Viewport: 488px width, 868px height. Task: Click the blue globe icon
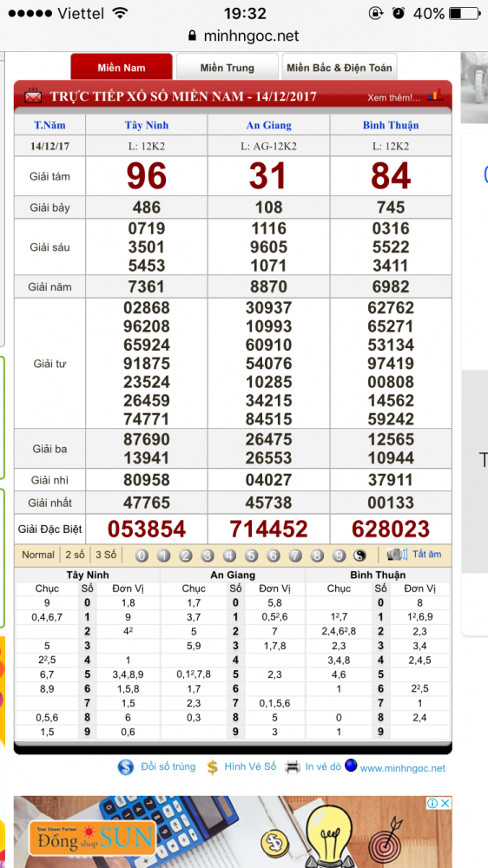[x=351, y=765]
